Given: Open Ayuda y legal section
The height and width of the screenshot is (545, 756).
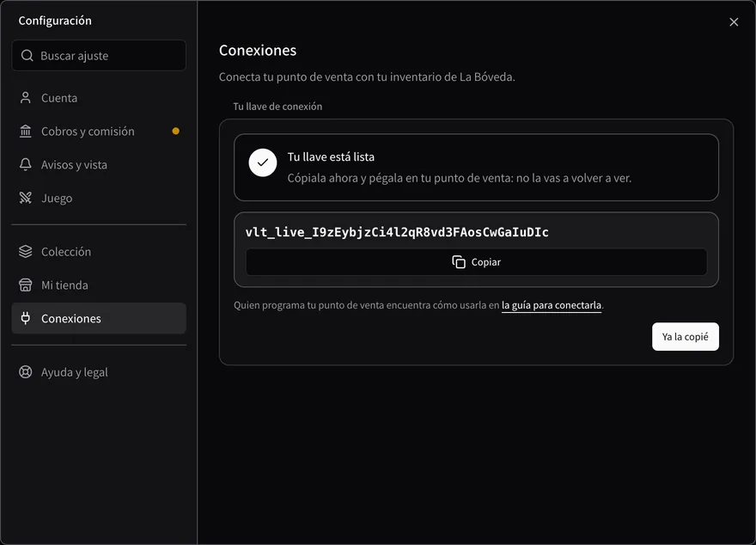Looking at the screenshot, I should pyautogui.click(x=99, y=372).
